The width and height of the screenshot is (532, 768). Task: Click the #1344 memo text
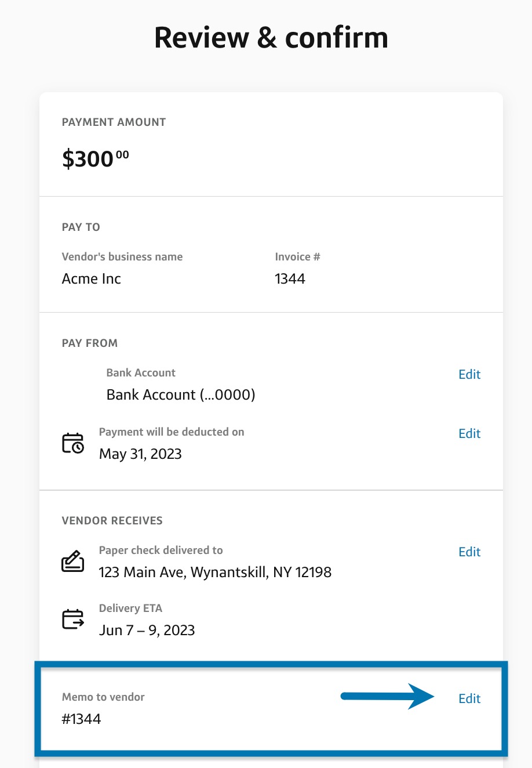82,719
